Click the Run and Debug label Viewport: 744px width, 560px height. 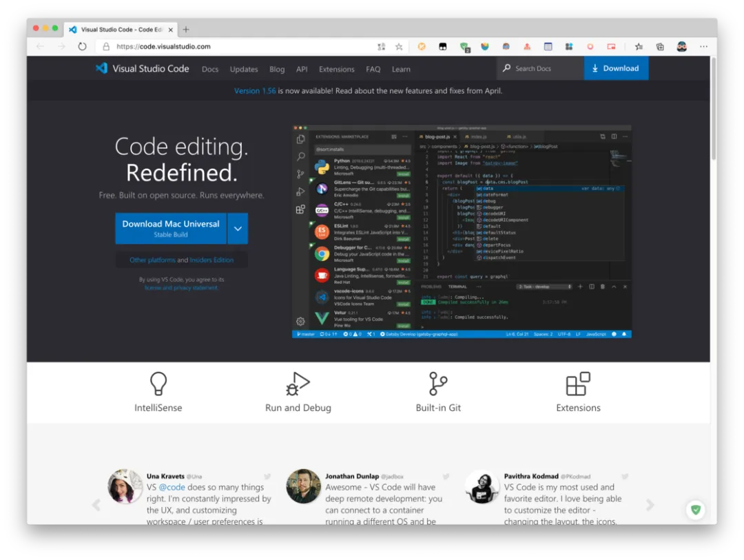[x=298, y=408]
